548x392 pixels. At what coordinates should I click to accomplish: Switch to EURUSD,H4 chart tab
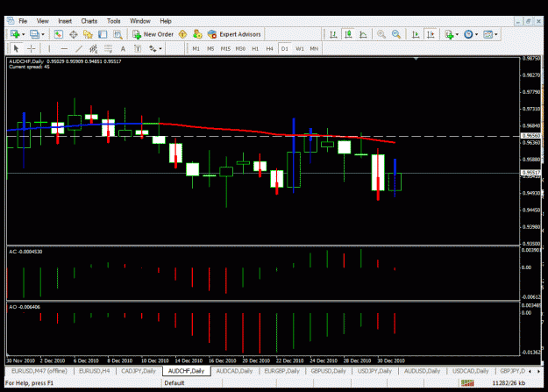pos(95,371)
